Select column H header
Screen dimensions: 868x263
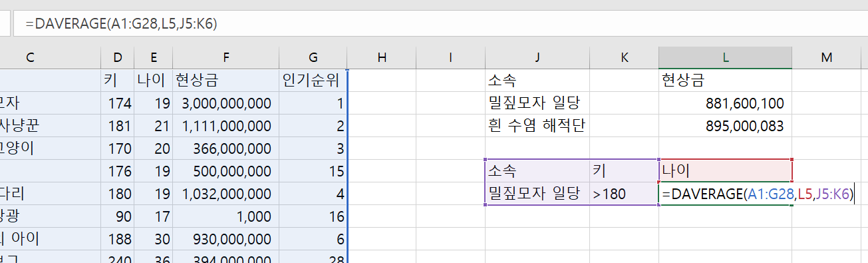click(x=382, y=58)
